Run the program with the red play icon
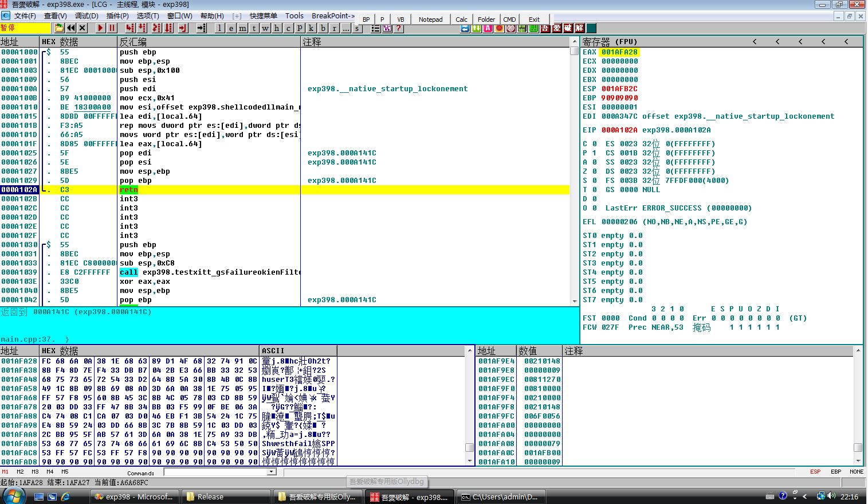The width and height of the screenshot is (868, 504). 100,28
